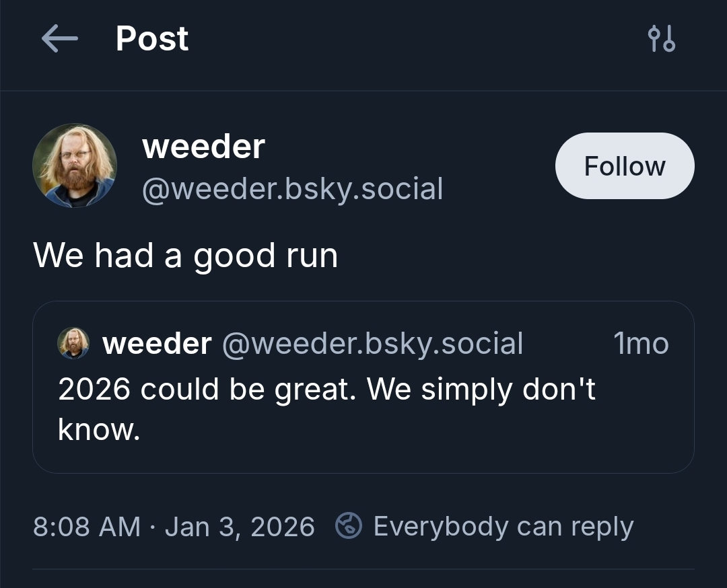Open weeder's large profile avatar
The image size is (727, 588).
[75, 166]
